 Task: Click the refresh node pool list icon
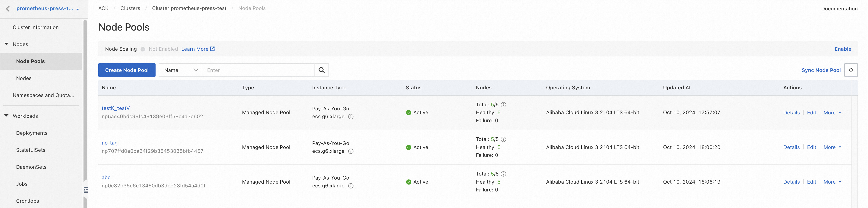[850, 70]
